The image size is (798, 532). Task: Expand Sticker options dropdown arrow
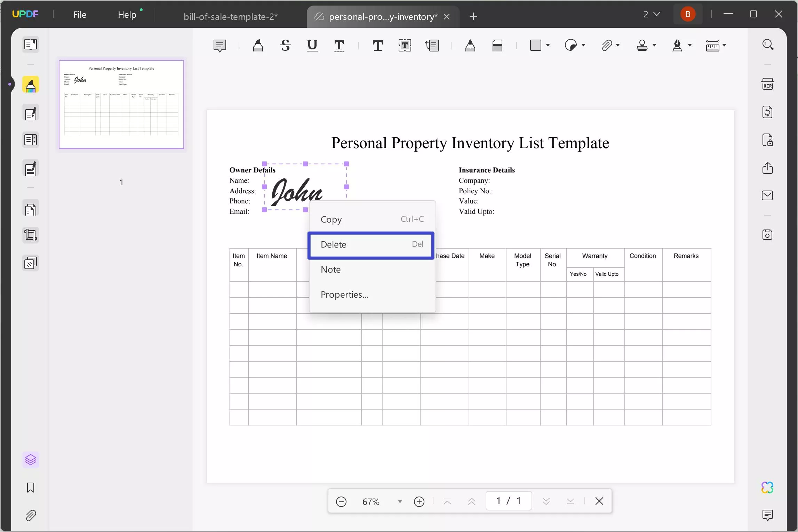point(583,45)
